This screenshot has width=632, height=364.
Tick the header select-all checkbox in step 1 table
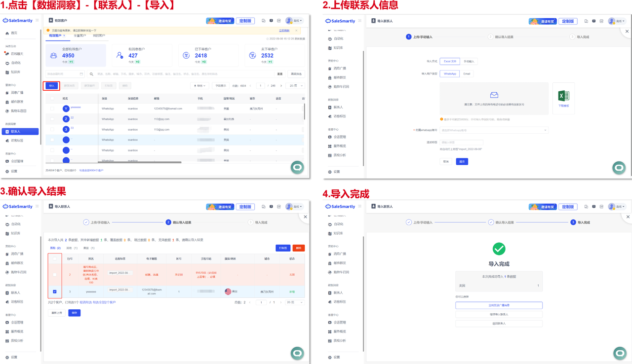click(52, 99)
